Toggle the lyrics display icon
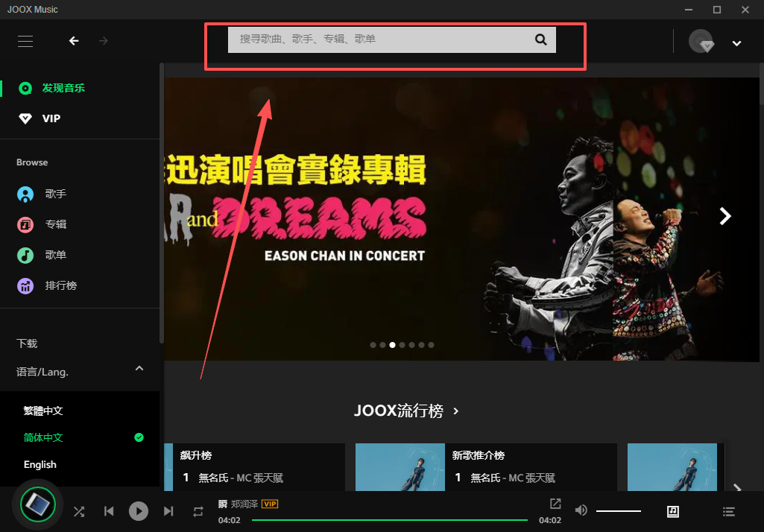The width and height of the screenshot is (764, 532). (673, 511)
